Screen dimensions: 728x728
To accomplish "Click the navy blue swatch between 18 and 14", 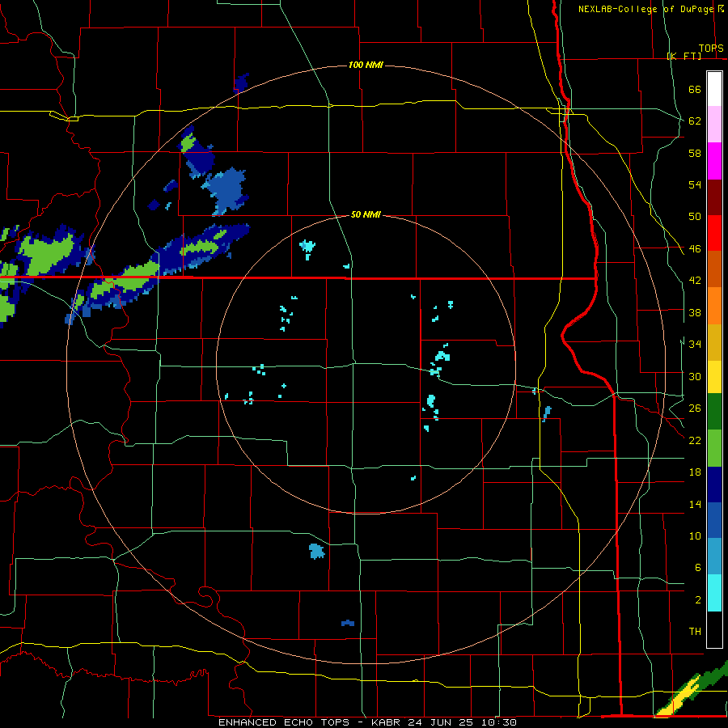I will (714, 485).
